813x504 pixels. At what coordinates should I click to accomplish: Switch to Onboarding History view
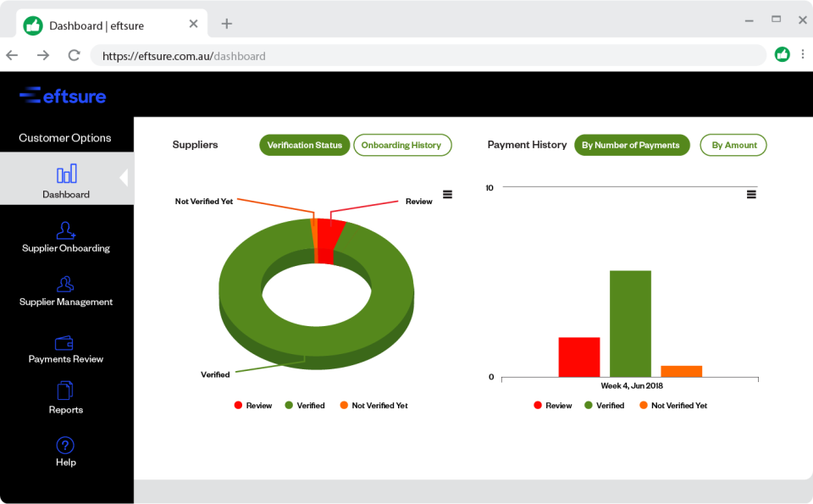(x=402, y=145)
